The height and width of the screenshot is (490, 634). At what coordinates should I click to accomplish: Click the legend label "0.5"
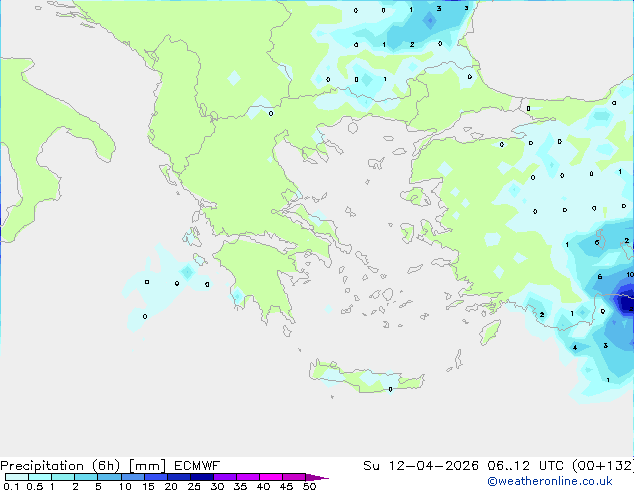coord(34,486)
